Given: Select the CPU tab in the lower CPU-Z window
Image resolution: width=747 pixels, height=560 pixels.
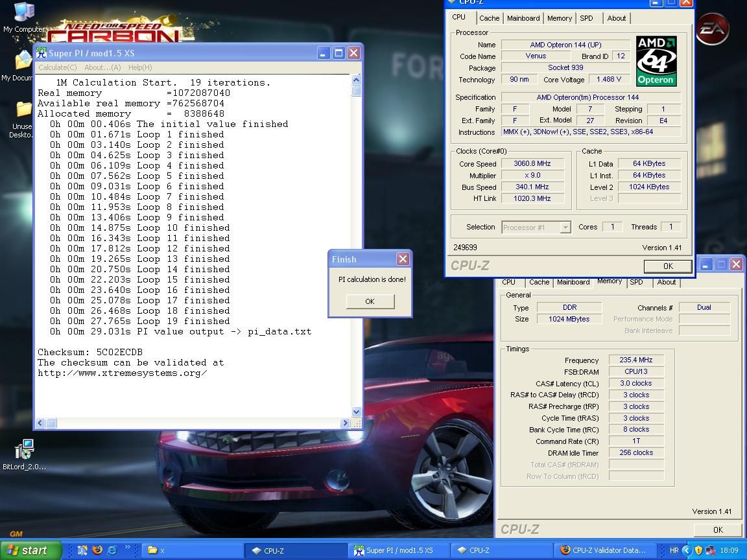Looking at the screenshot, I should pos(509,282).
